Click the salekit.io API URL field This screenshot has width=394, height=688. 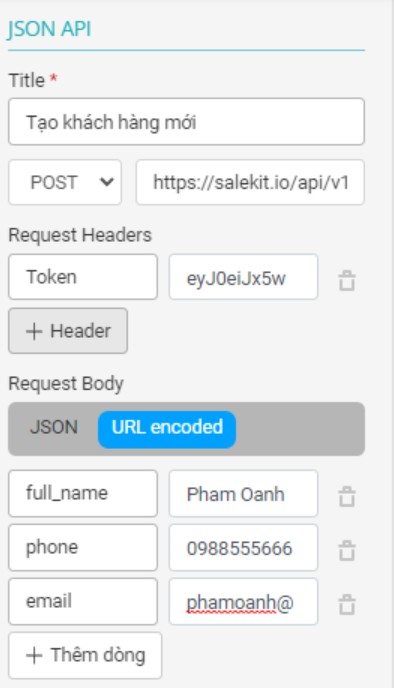coord(250,182)
